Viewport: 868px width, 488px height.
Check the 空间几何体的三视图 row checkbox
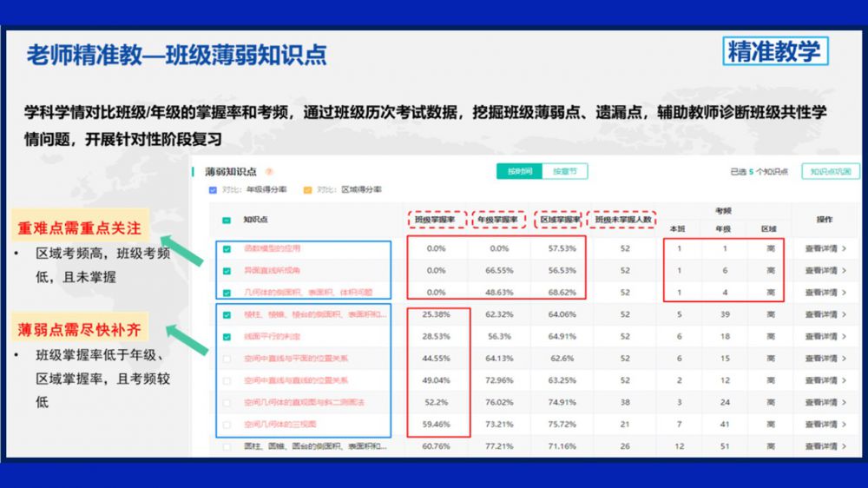[x=227, y=425]
